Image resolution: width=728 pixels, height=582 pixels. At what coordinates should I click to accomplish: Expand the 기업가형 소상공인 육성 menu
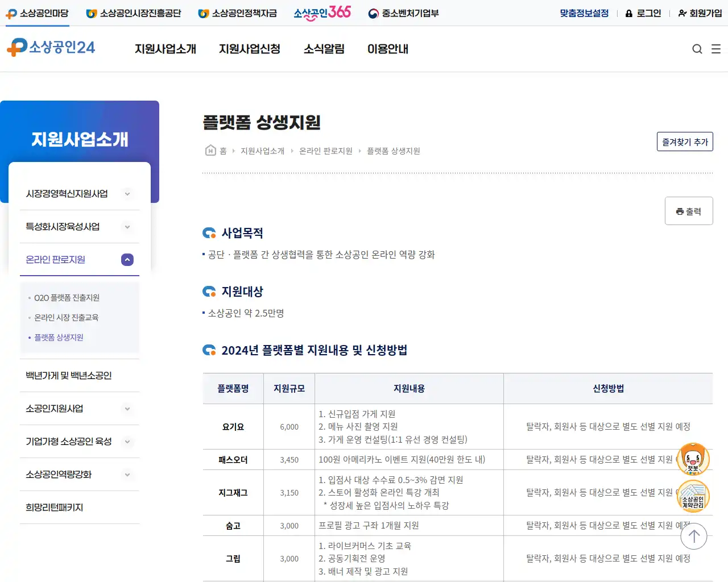pos(127,442)
